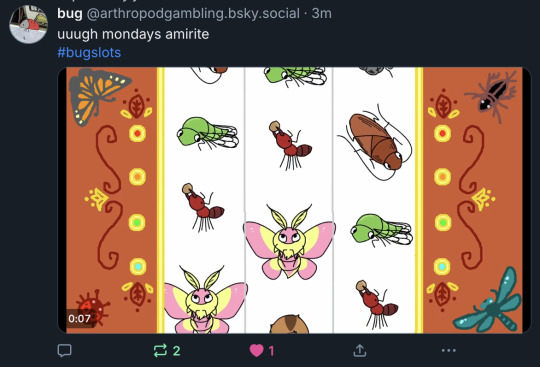Screen dimensions: 540x367
Task: Click the reply speech bubble icon
Action: coord(64,350)
